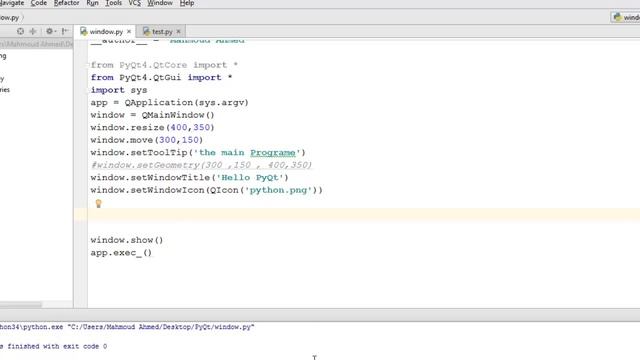Select the project root path row in tree
The image size is (640, 360).
tap(36, 44)
